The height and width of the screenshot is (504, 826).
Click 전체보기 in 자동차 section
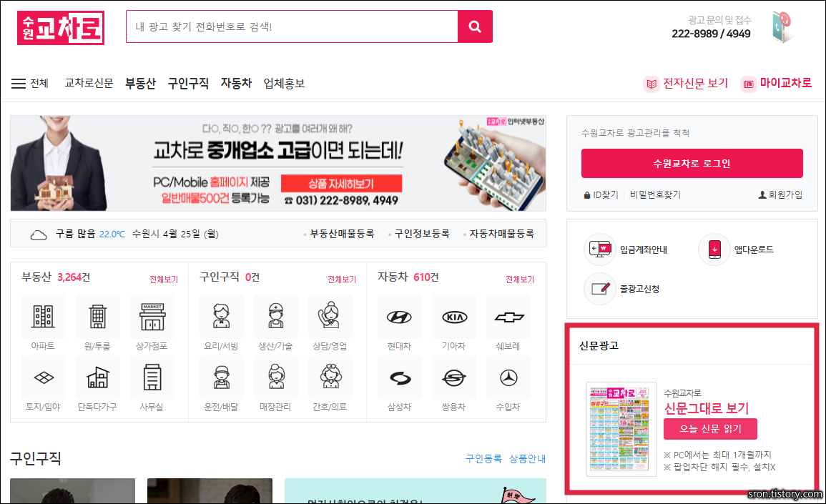pyautogui.click(x=520, y=279)
